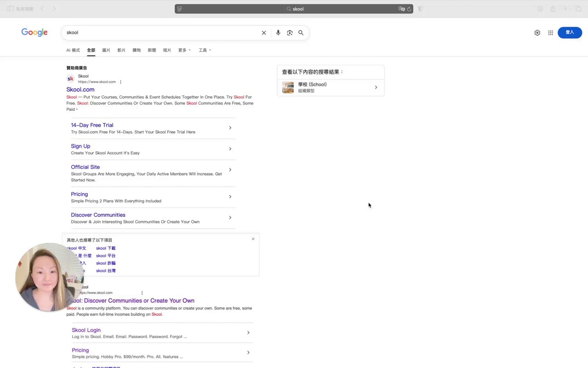Viewport: 588px width, 368px height.
Task: Search suggestion skool 台灣
Action: [106, 271]
